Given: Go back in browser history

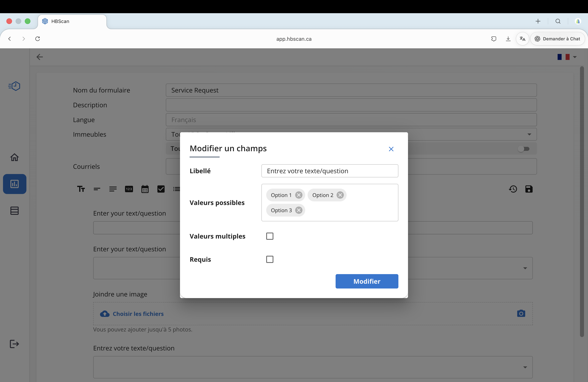Looking at the screenshot, I should [x=10, y=39].
